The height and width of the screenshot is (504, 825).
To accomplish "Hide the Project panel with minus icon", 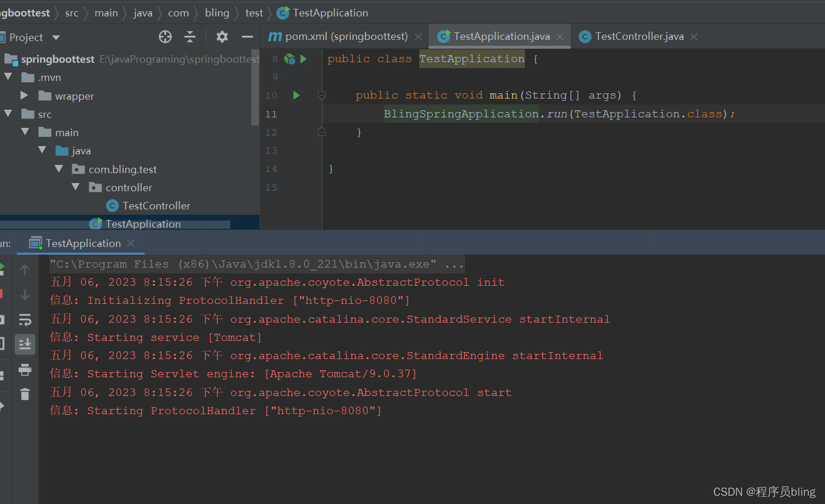I will [x=247, y=37].
